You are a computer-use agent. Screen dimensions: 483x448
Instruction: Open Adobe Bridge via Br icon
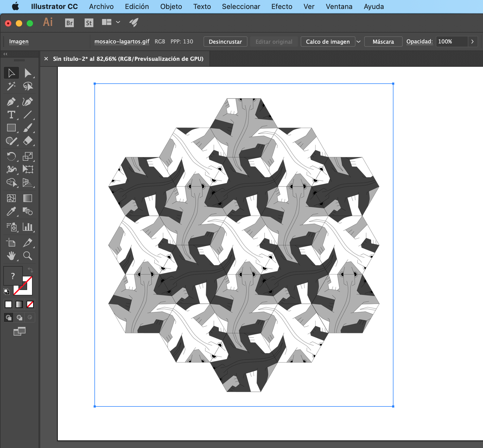pyautogui.click(x=69, y=23)
